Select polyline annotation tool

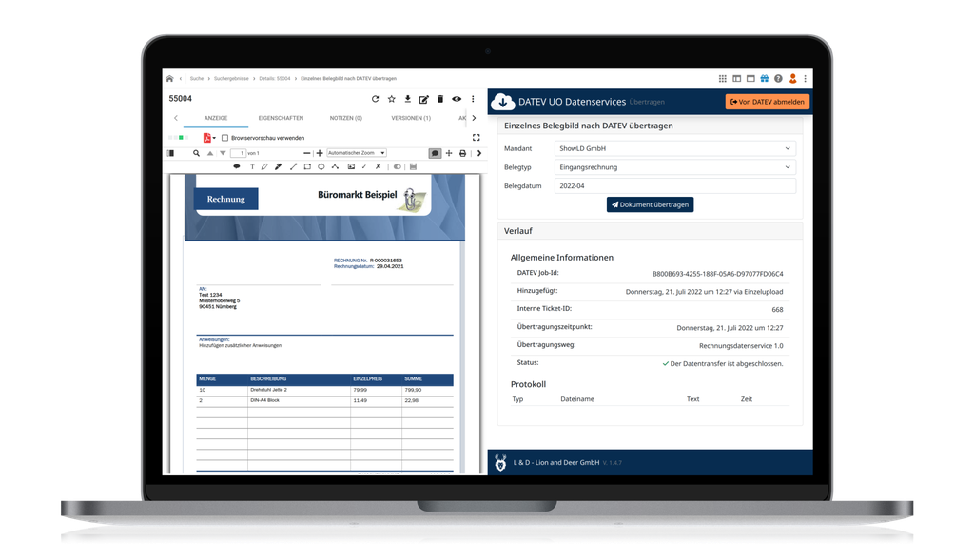pos(335,167)
